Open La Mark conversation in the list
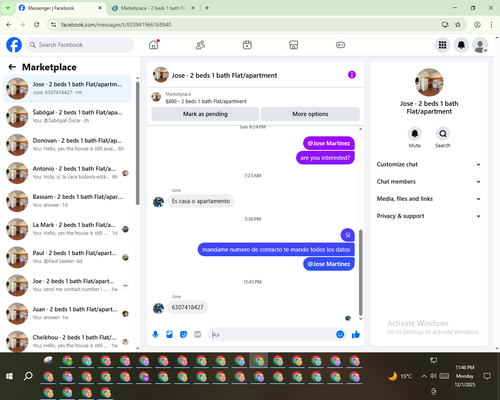 67,229
